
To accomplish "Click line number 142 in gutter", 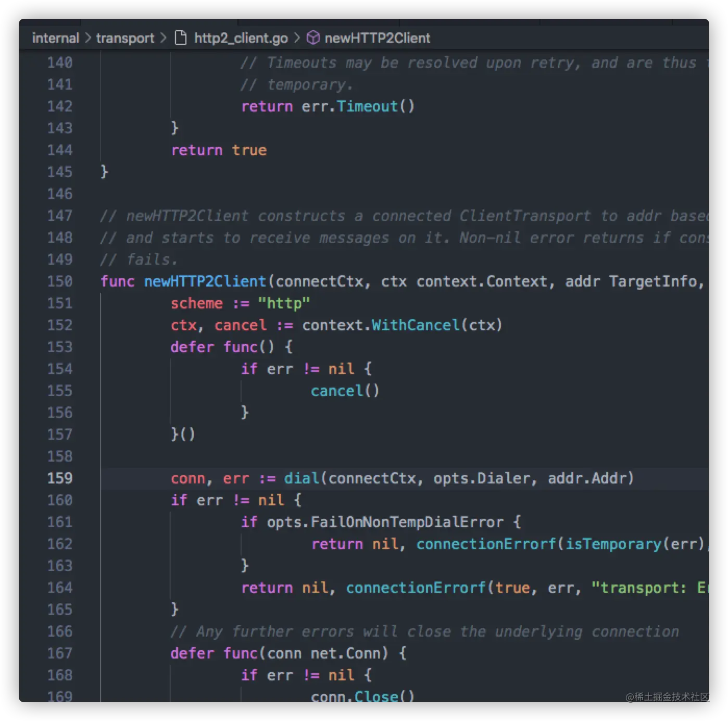I will coord(60,106).
